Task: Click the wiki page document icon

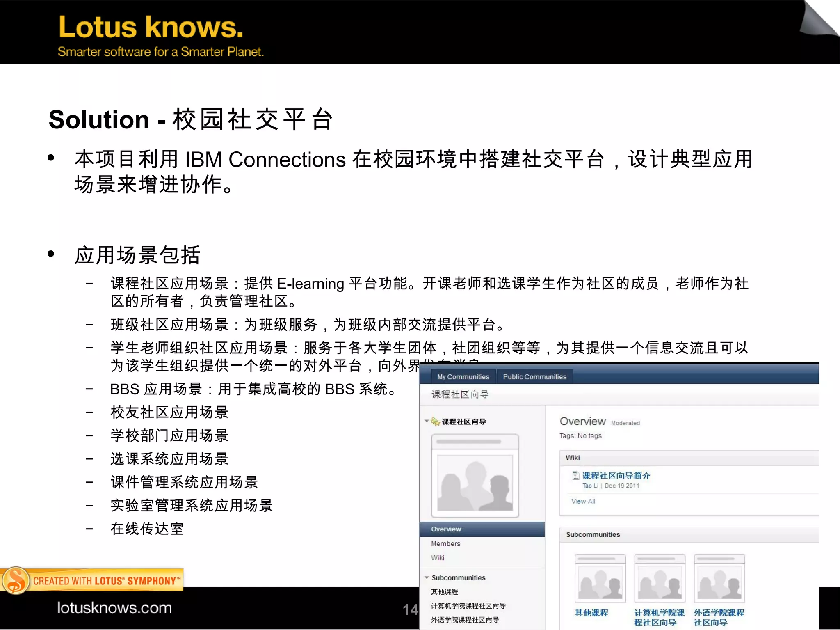Action: coord(576,476)
